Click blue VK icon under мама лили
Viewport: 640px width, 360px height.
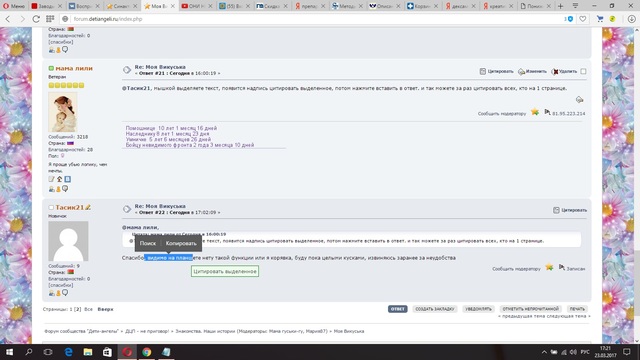click(x=68, y=179)
